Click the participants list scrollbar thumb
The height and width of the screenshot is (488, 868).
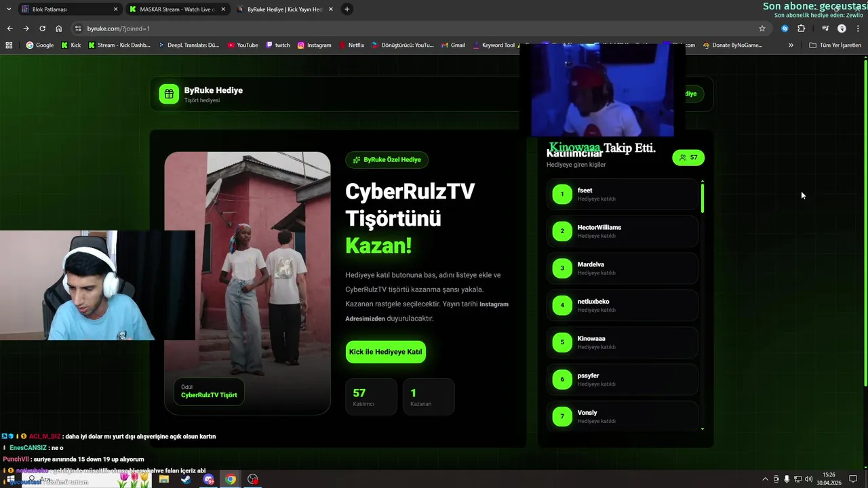point(703,198)
